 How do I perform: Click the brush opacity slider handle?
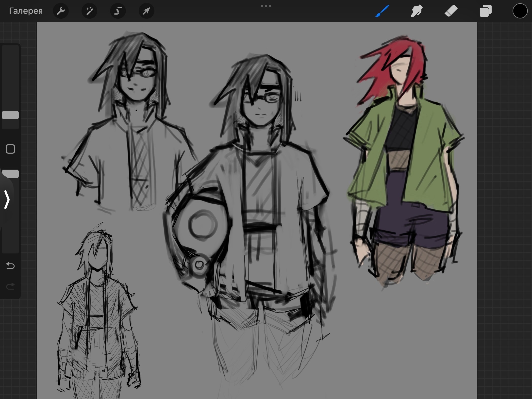10,174
